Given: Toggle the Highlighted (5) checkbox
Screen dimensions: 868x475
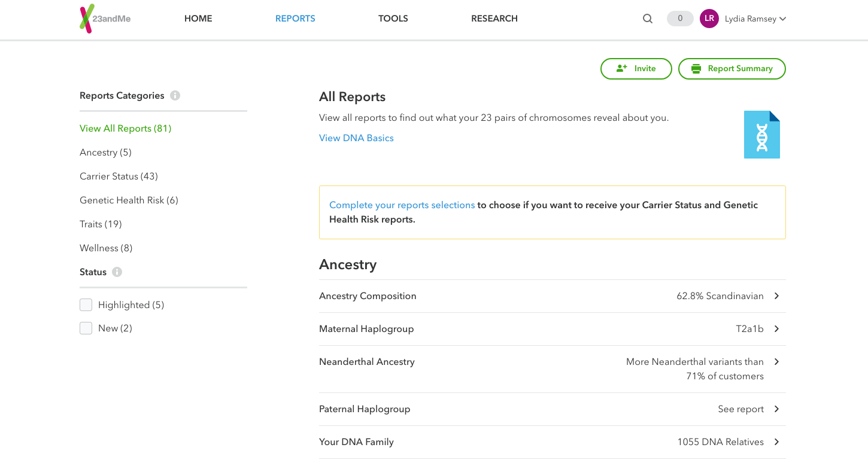Looking at the screenshot, I should pyautogui.click(x=86, y=305).
